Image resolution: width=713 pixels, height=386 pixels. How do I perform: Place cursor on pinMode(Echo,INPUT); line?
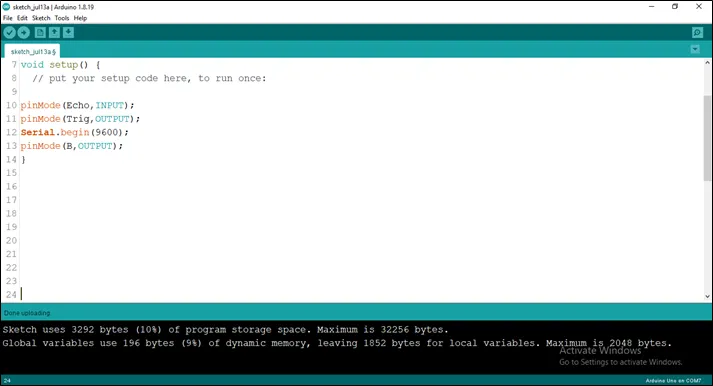pos(77,105)
